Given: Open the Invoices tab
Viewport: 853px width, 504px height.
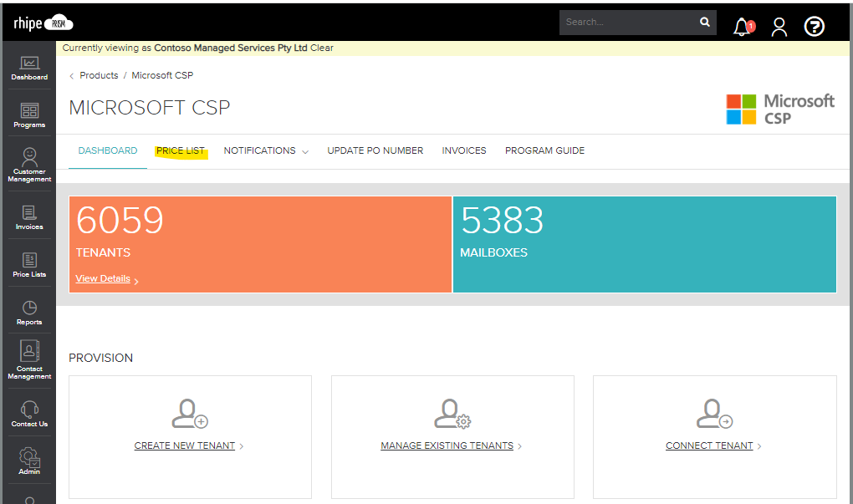Looking at the screenshot, I should (464, 150).
